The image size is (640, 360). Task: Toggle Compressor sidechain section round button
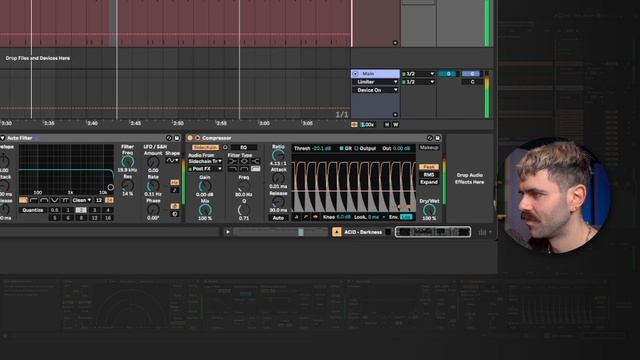198,138
